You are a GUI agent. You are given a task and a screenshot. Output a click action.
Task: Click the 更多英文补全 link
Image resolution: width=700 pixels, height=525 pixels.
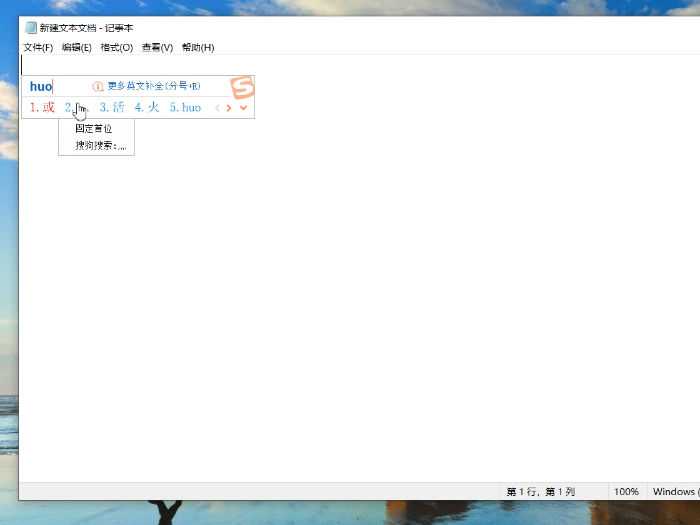153,87
